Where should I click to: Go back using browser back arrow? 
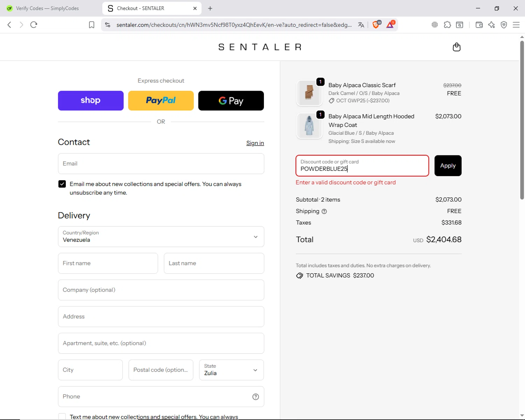point(9,25)
